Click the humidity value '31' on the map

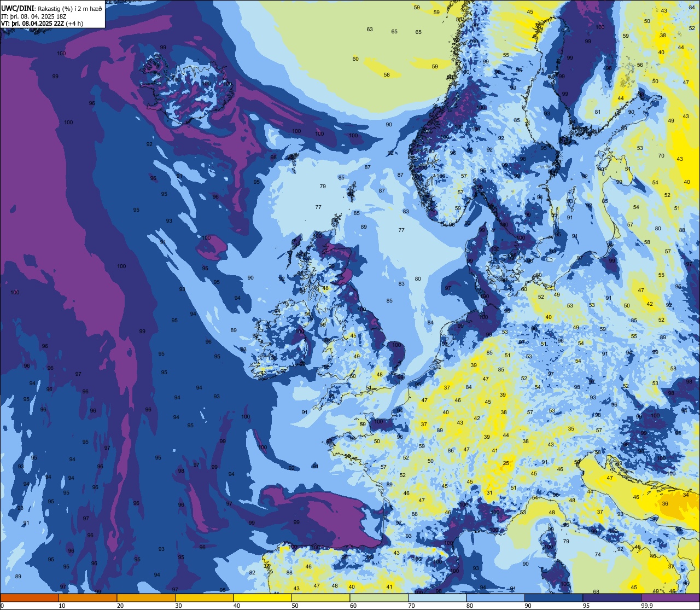click(489, 493)
